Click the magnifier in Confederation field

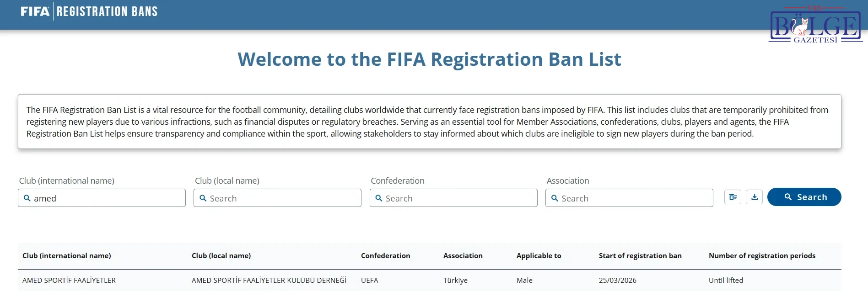click(x=378, y=198)
